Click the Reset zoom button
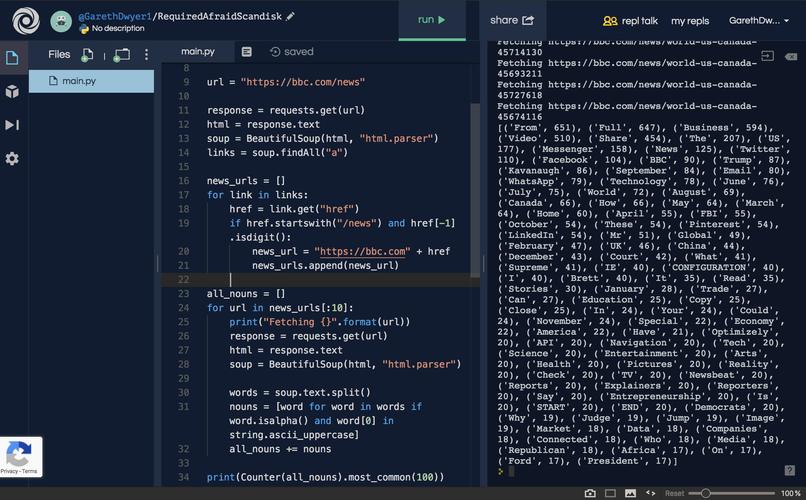The width and height of the screenshot is (806, 500). click(x=674, y=493)
